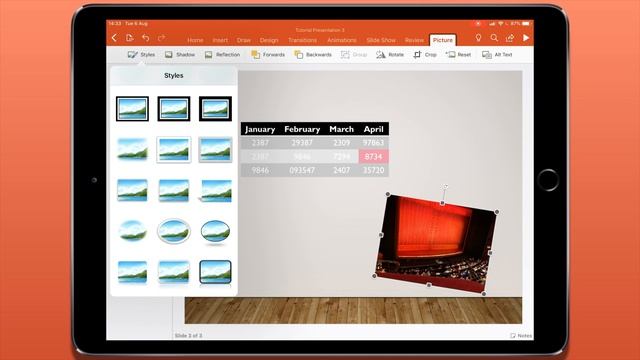Open the Tell Me lightbulb icon

[x=478, y=38]
